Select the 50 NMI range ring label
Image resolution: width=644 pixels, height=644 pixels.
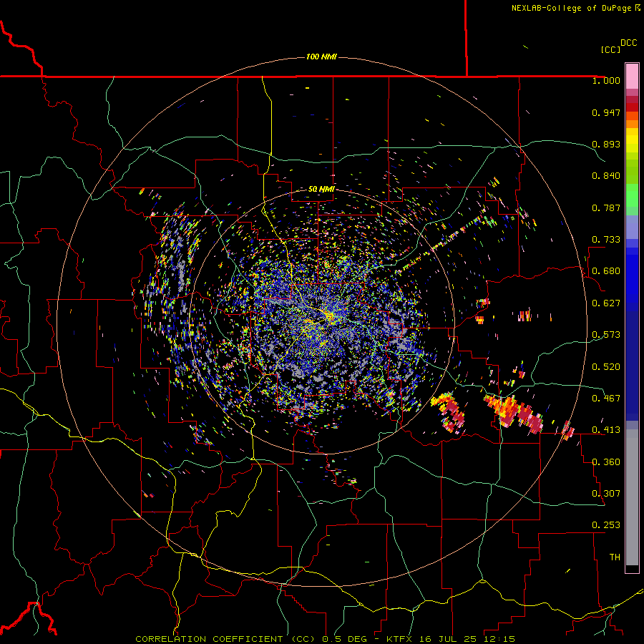click(x=321, y=189)
